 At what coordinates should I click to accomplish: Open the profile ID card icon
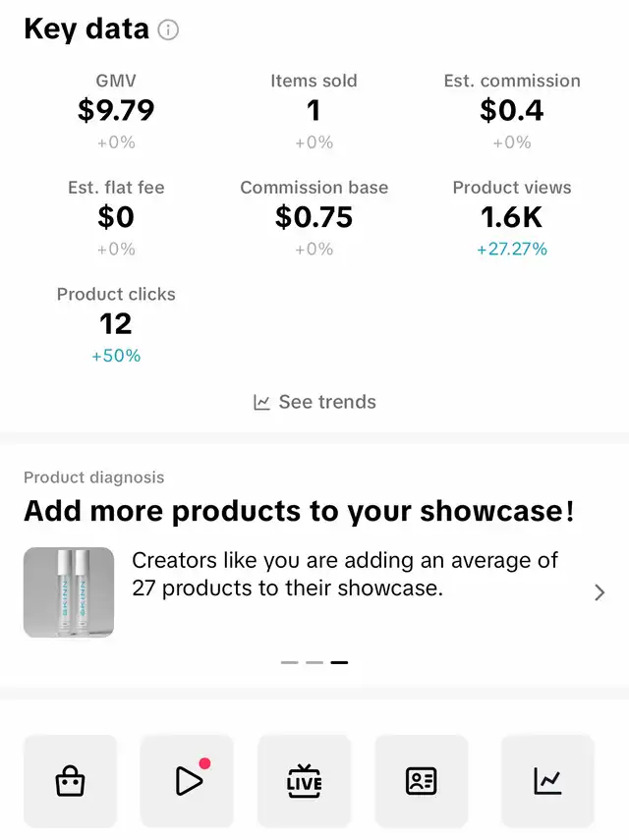421,781
